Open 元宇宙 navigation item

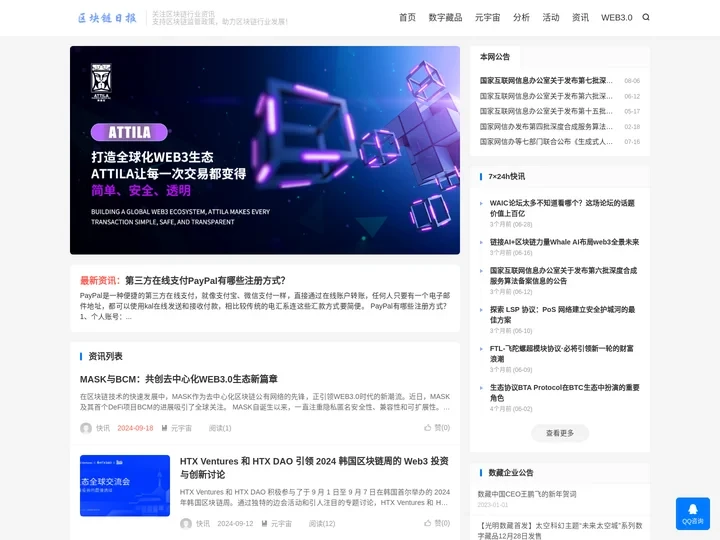[x=487, y=17]
